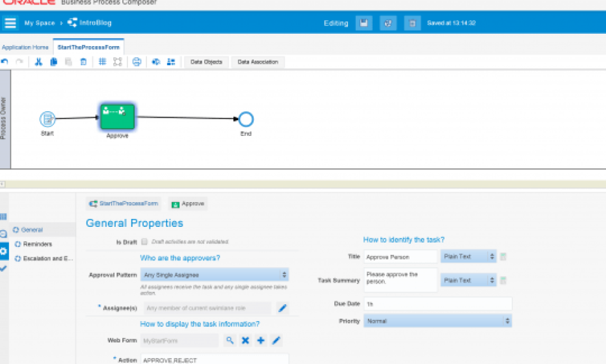The height and width of the screenshot is (364, 606).
Task: Open the hamburger main menu
Action: click(10, 23)
